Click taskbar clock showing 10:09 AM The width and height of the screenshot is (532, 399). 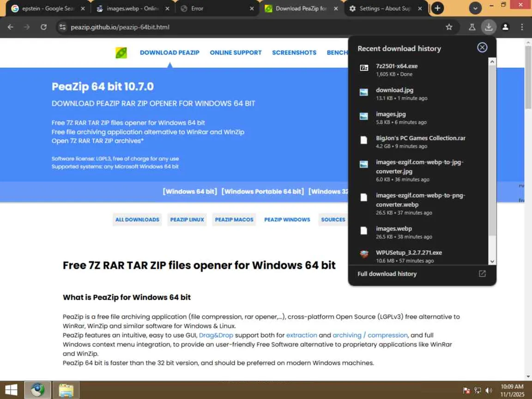512,390
